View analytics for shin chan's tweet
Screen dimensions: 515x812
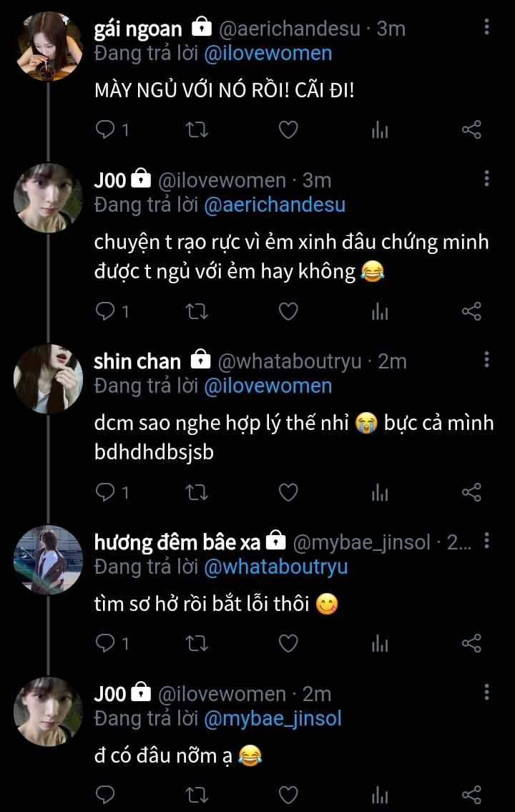tap(380, 492)
